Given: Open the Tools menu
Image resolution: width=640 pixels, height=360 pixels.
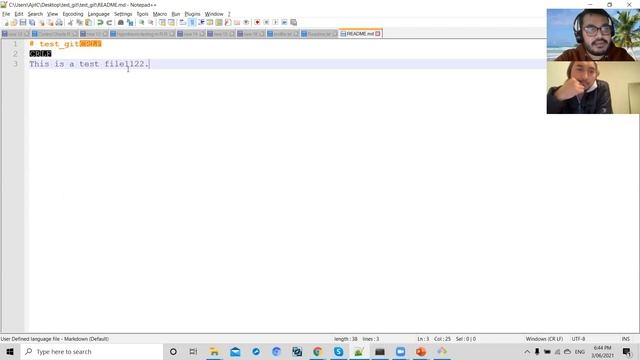Looking at the screenshot, I should (x=142, y=14).
